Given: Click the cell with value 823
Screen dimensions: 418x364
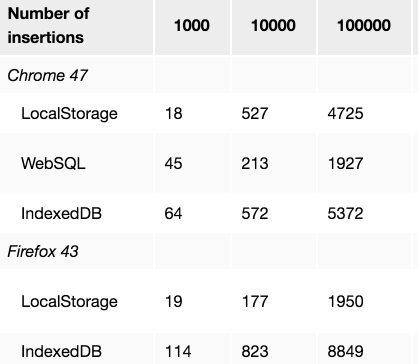Looking at the screenshot, I should coord(255,351).
